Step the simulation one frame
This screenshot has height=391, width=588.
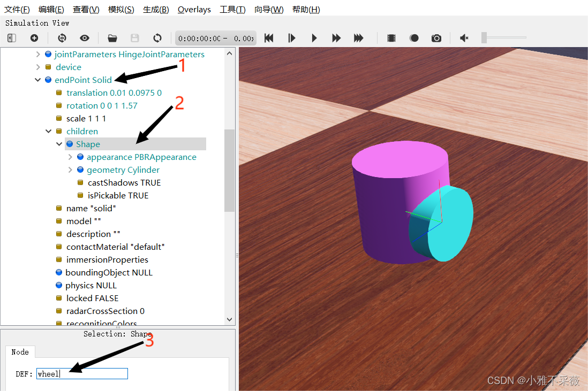tap(291, 38)
